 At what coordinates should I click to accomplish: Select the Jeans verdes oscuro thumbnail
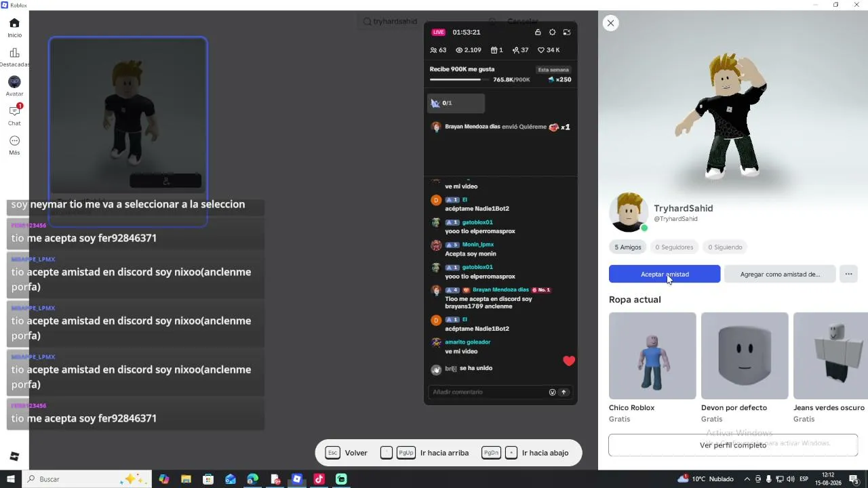[831, 356]
